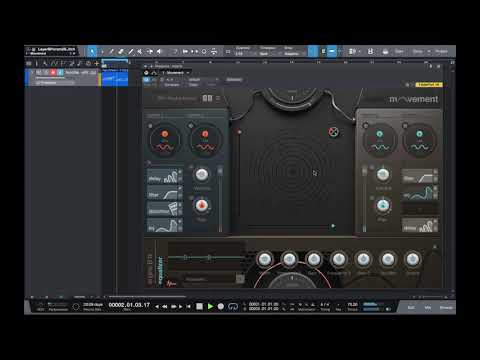480x360 pixels.
Task: Open the Snap Adaptive dropdown
Action: [293, 53]
